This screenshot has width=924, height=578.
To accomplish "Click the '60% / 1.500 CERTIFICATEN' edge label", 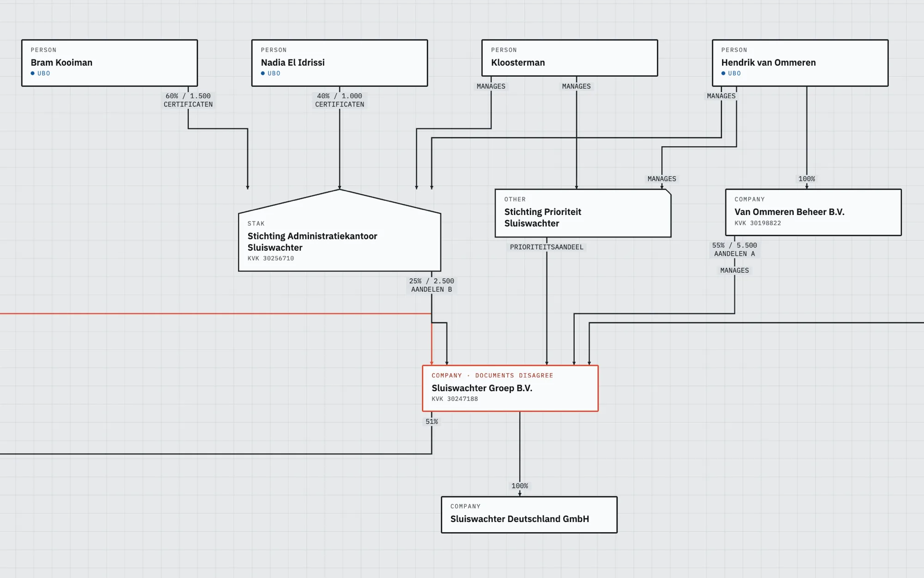I will [x=188, y=100].
